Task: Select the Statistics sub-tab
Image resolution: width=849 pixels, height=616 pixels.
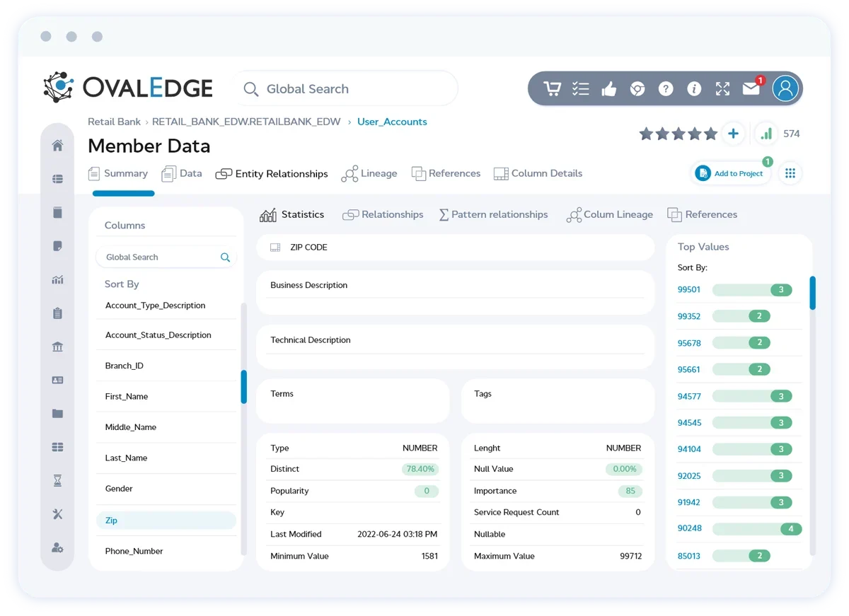Action: coord(292,214)
